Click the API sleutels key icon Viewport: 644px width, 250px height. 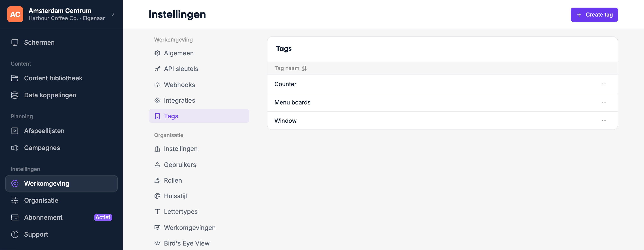point(157,69)
